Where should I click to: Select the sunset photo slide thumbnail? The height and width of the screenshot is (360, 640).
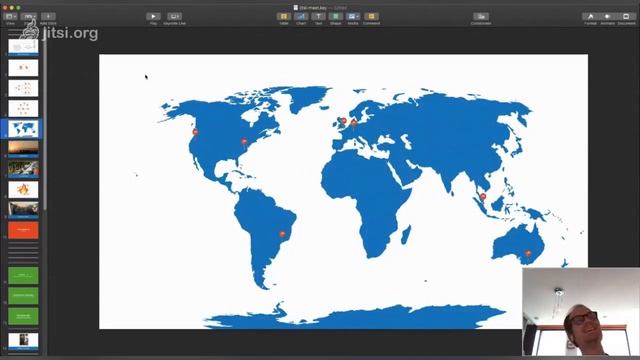point(23,149)
